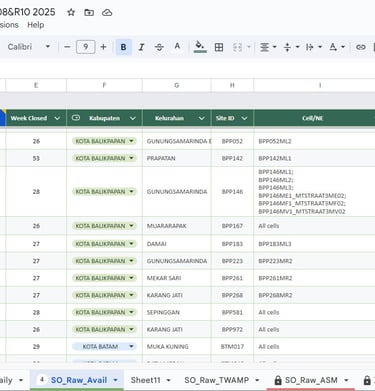The image size is (375, 391).
Task: Open SO_Raw_Avail tab options arrow
Action: pyautogui.click(x=116, y=380)
